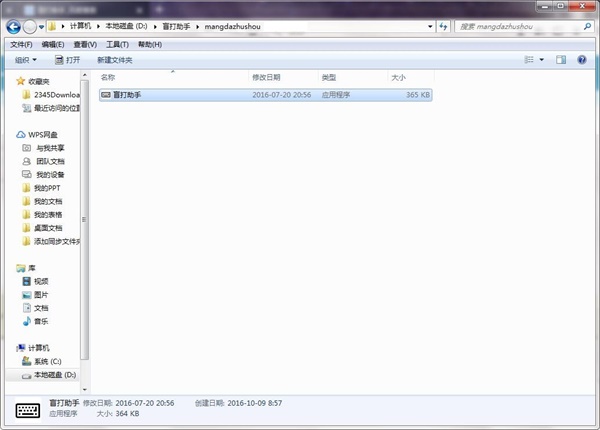Open the 编辑(E) menu
The width and height of the screenshot is (600, 430).
coord(53,45)
